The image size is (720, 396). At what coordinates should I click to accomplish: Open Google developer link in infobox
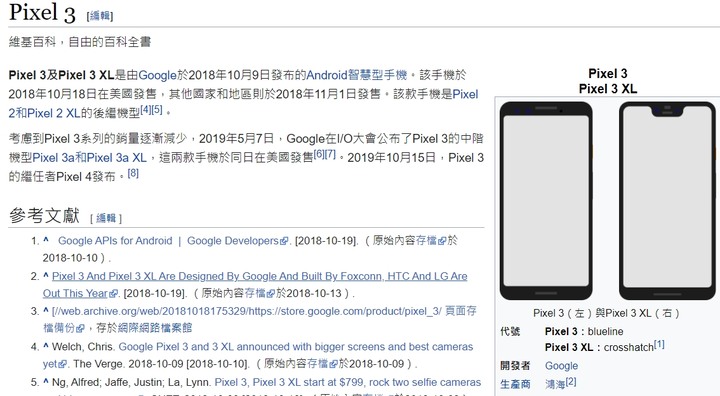point(561,366)
